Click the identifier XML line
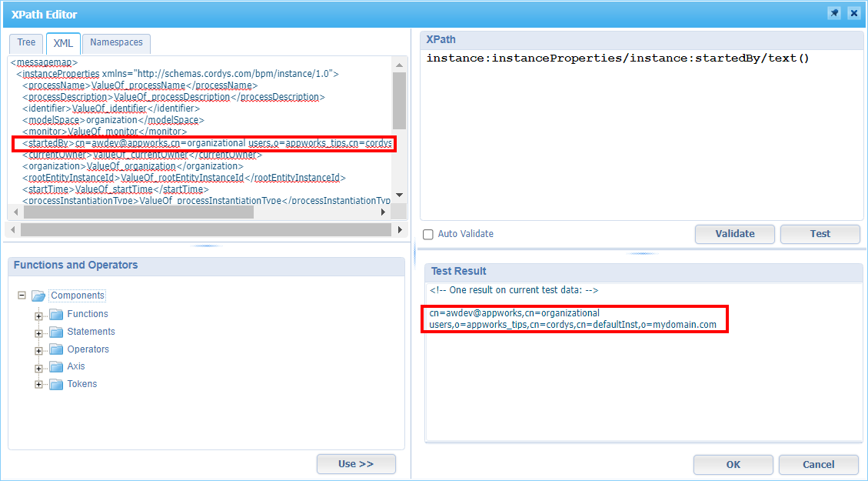 (111, 109)
